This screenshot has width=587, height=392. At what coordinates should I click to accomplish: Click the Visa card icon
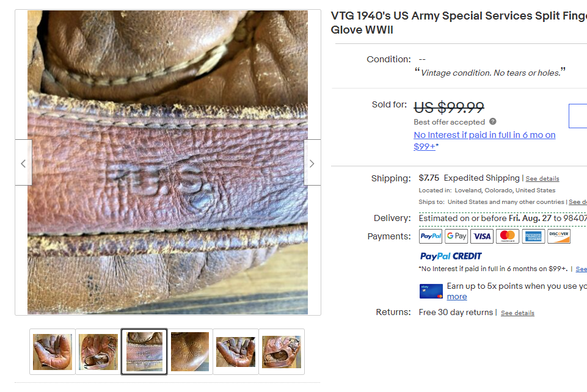pos(482,236)
